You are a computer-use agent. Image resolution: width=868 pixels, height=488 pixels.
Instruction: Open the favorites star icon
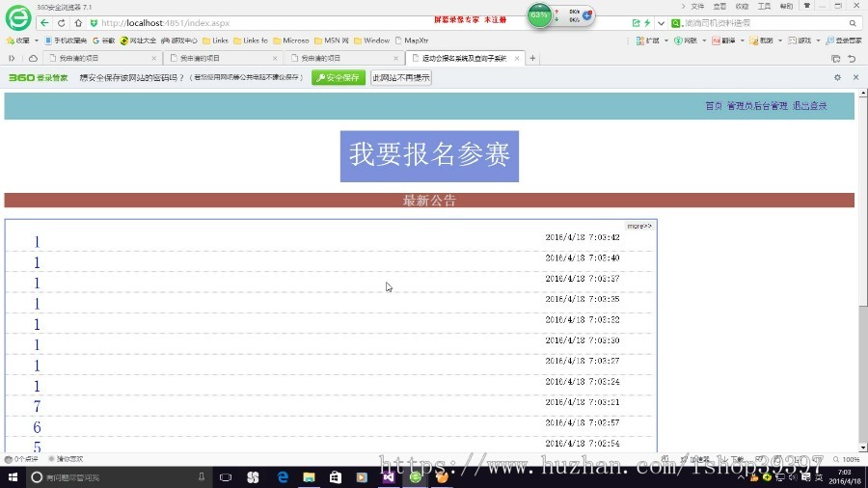point(11,41)
